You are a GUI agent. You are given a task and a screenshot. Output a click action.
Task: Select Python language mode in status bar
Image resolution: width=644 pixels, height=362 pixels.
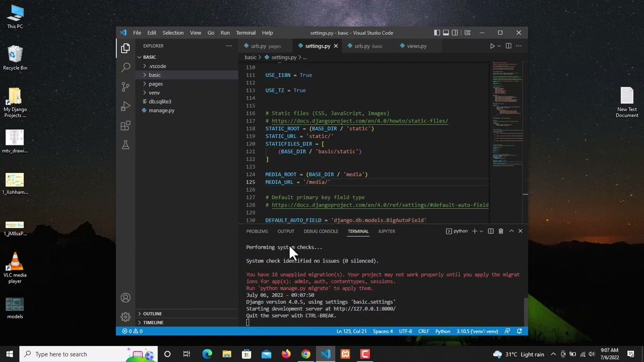[443, 331]
